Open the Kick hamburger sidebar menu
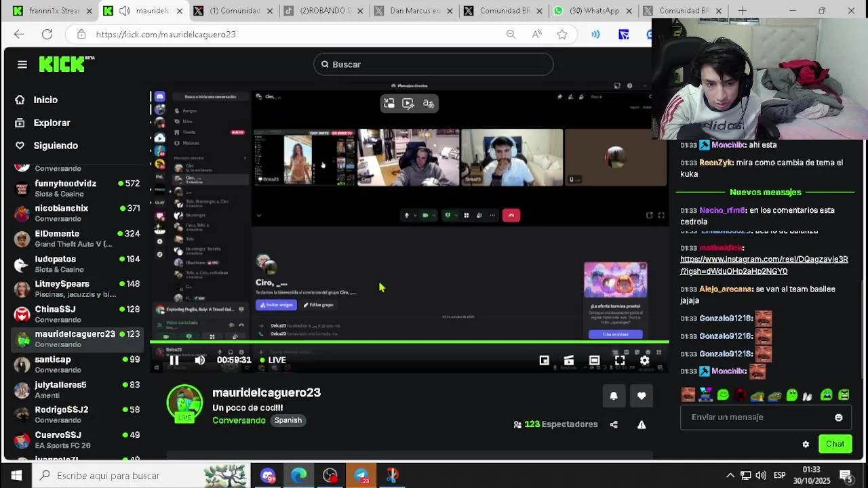868x488 pixels. [x=22, y=64]
